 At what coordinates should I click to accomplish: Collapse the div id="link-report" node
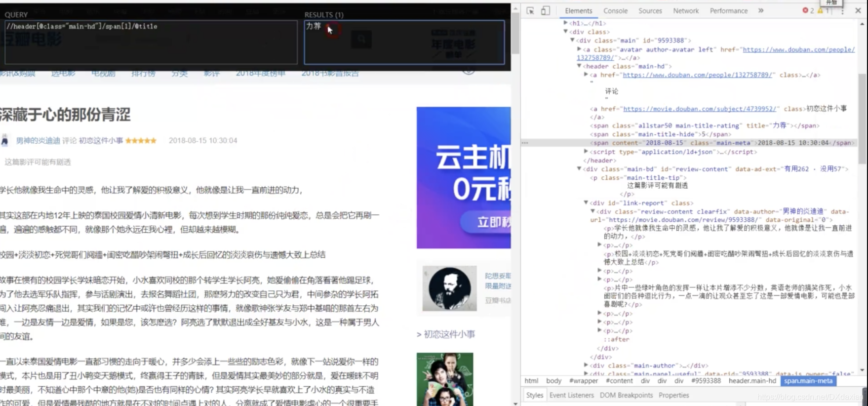tap(586, 203)
